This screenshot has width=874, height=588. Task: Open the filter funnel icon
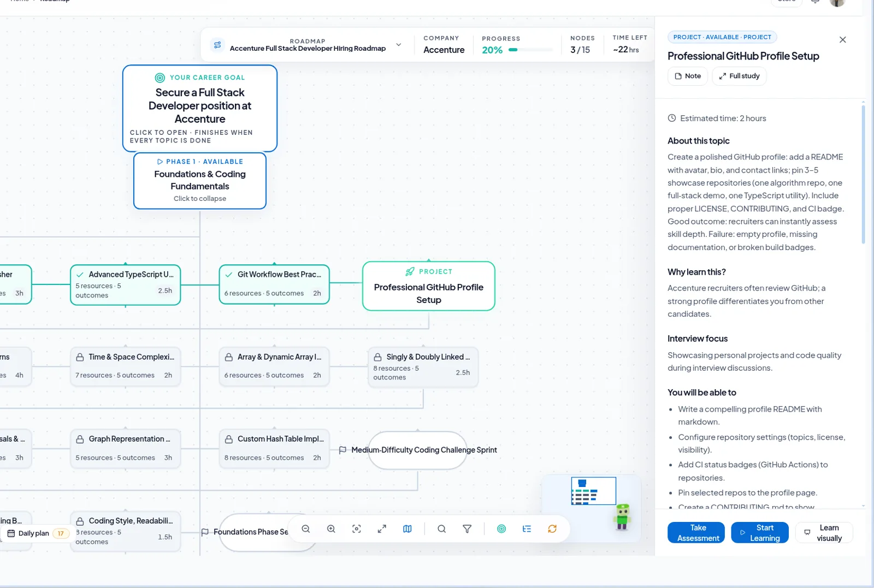coord(467,529)
